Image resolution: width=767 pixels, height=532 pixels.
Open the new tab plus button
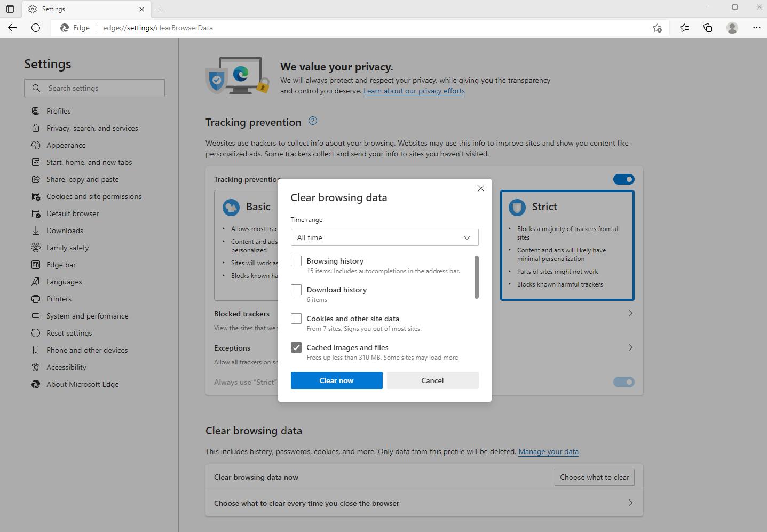click(160, 9)
